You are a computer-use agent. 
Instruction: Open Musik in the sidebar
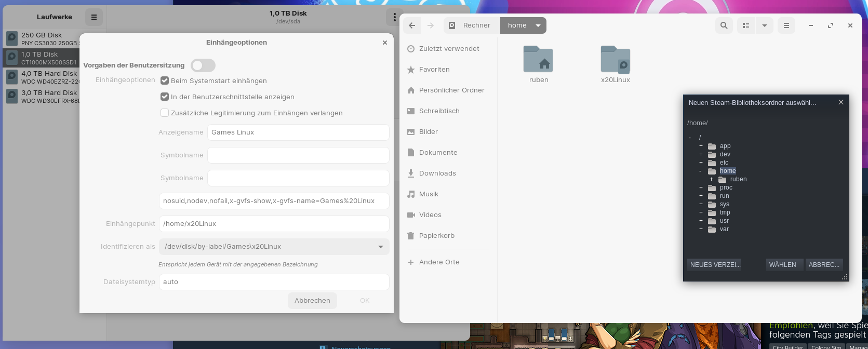448,194
